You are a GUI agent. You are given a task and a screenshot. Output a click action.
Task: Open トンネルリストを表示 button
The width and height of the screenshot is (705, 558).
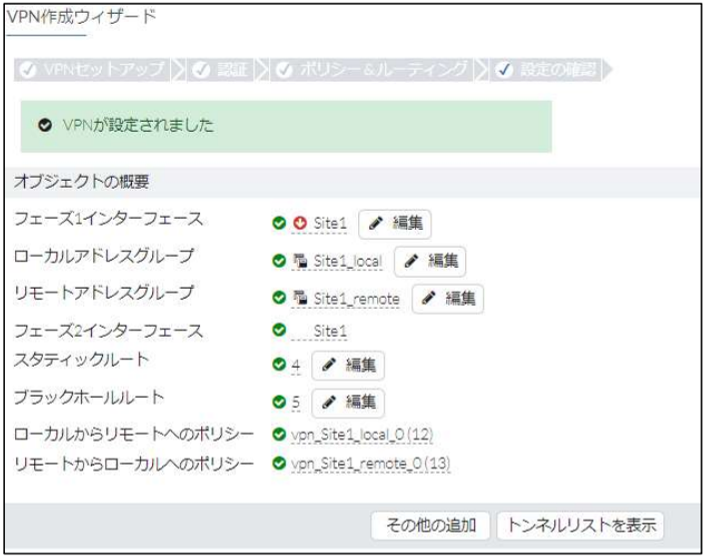click(580, 525)
